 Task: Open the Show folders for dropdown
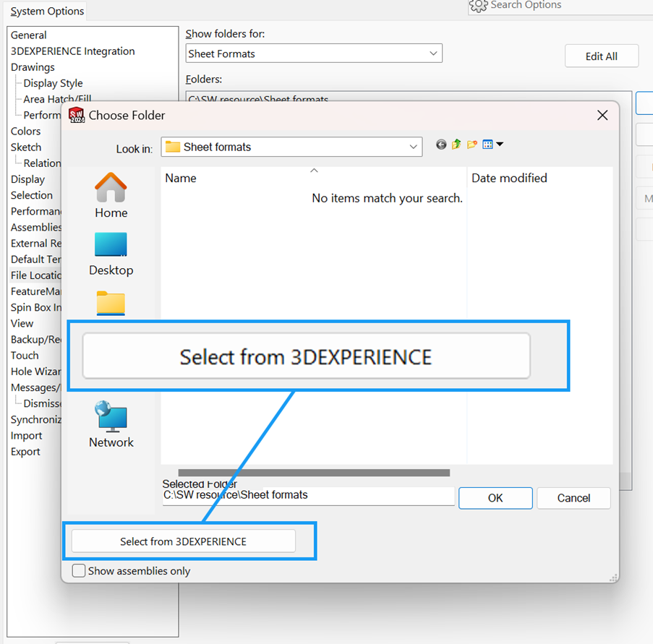point(314,53)
